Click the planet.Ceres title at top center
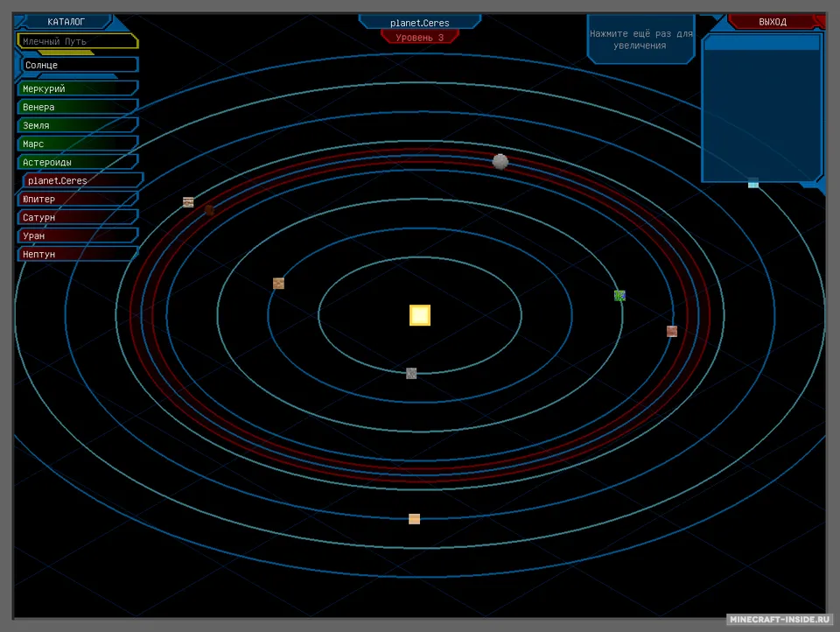 (x=419, y=23)
